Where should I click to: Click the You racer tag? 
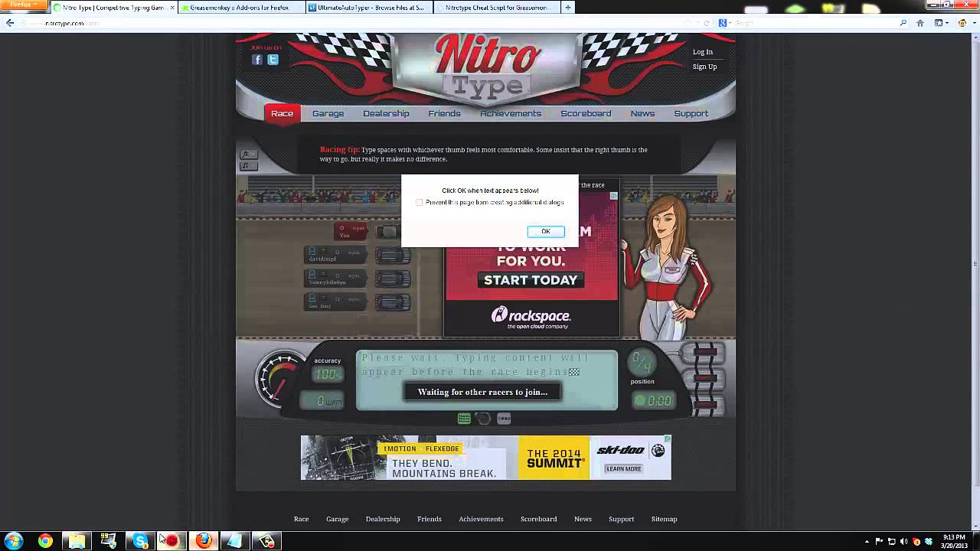pyautogui.click(x=351, y=231)
